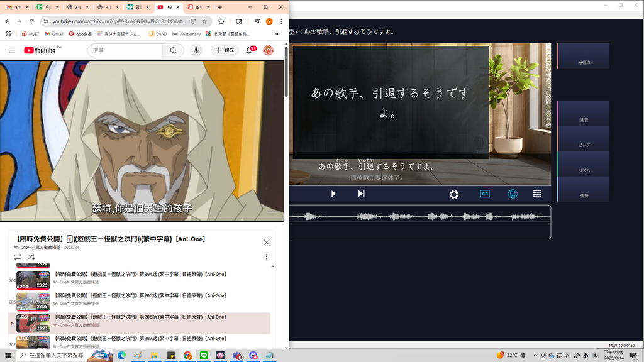Open playlist three-dot options menu
The image size is (644, 362).
pos(267,257)
